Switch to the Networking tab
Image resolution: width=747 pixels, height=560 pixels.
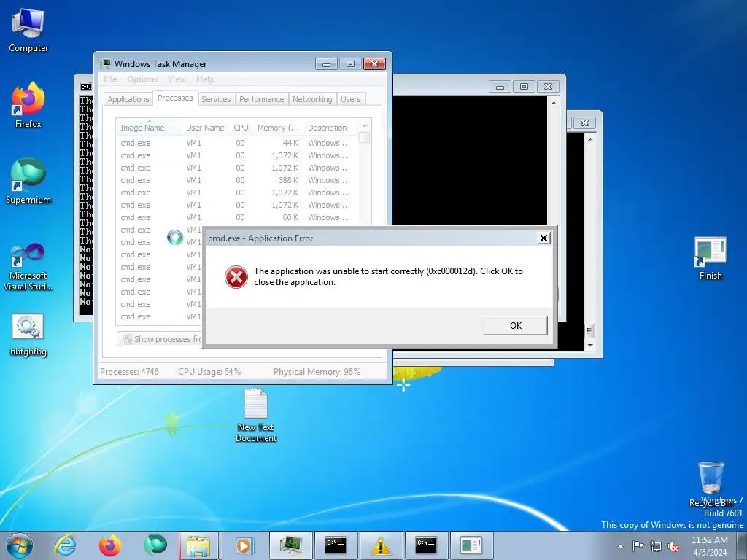coord(312,99)
